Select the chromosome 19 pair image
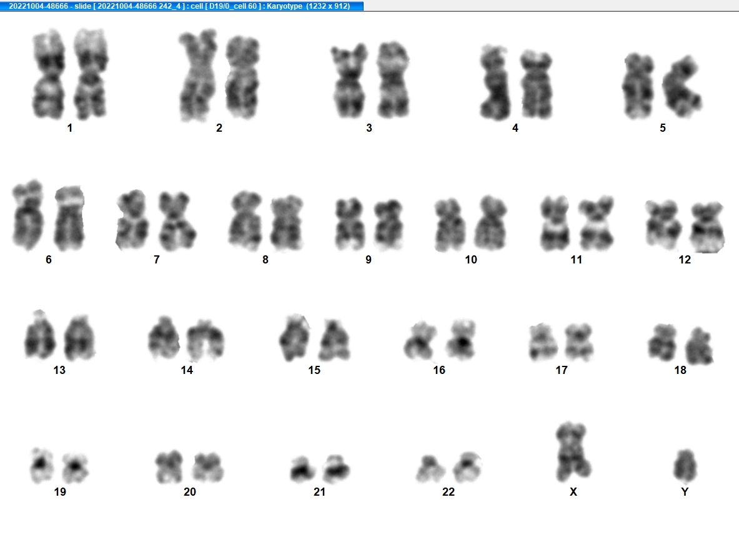 tap(59, 466)
